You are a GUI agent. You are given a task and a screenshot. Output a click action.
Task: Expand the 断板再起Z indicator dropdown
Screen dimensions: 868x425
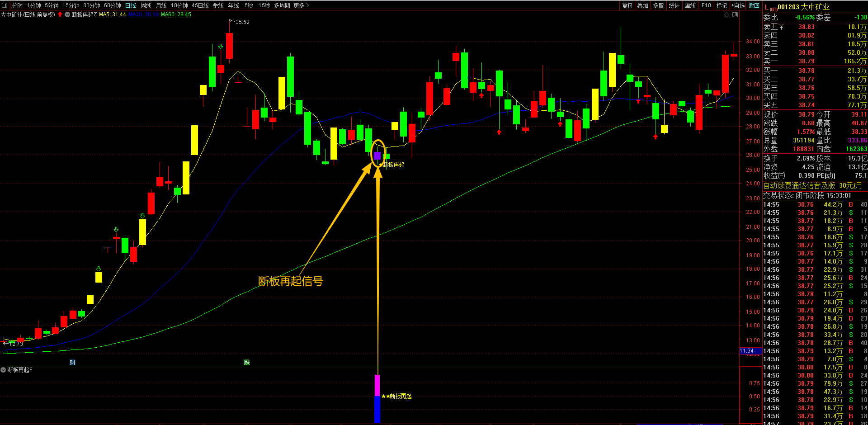pyautogui.click(x=67, y=14)
